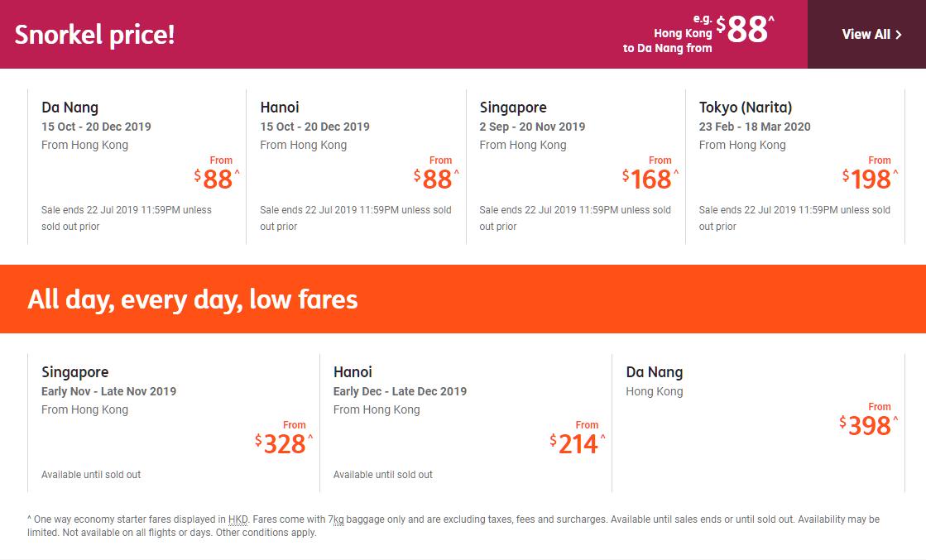Click Singapore Available until sold out text

[x=91, y=475]
